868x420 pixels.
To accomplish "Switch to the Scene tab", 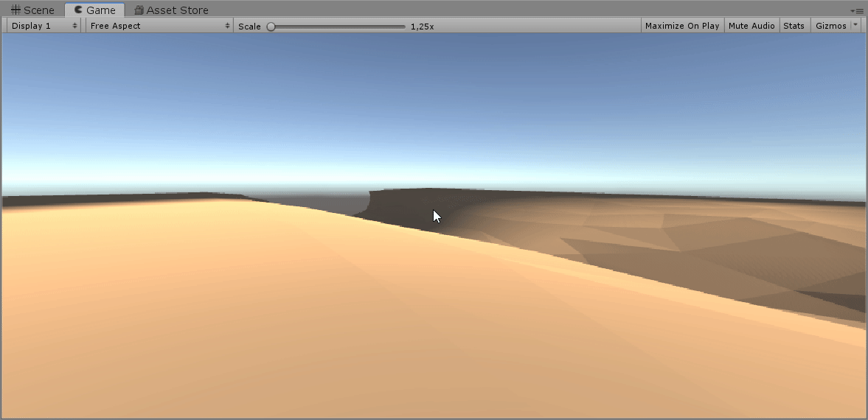I will pyautogui.click(x=33, y=10).
